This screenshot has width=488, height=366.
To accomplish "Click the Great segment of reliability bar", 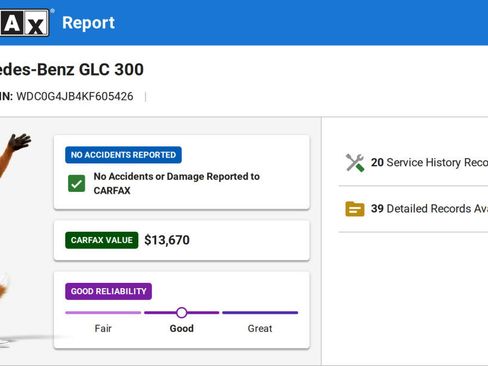I will click(260, 313).
